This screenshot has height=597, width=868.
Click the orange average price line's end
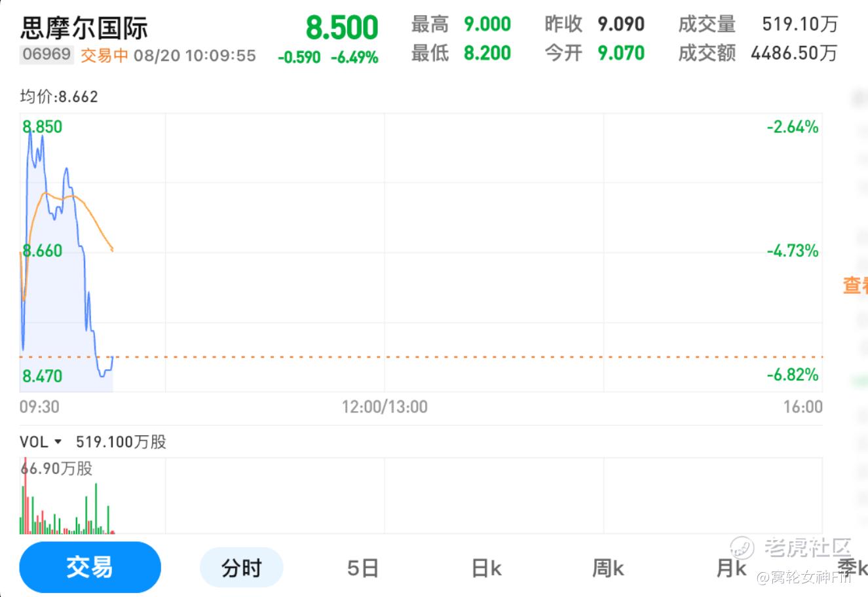point(113,249)
